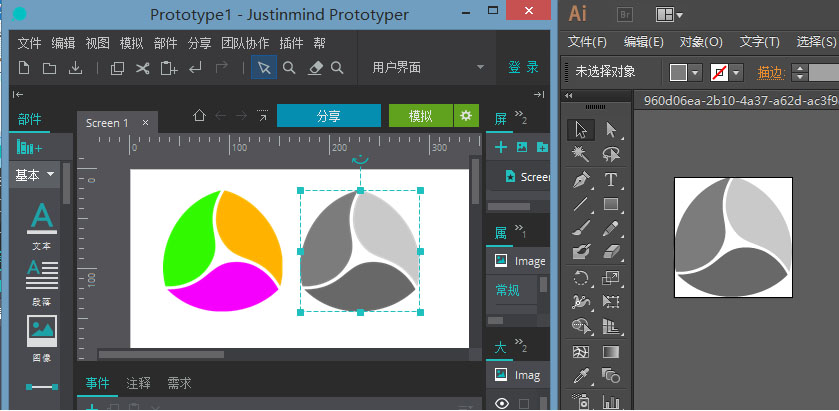The width and height of the screenshot is (839, 411).
Task: Select the Shape Builder tool in Illustrator
Action: [581, 325]
